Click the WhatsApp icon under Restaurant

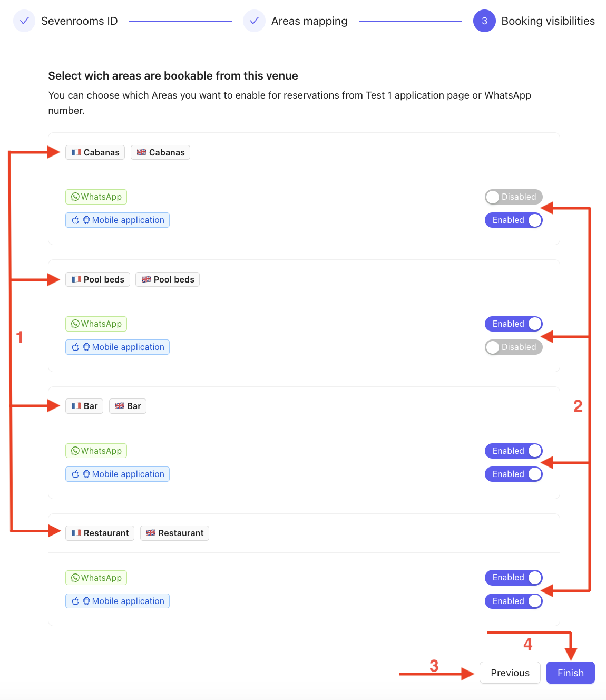coord(75,578)
